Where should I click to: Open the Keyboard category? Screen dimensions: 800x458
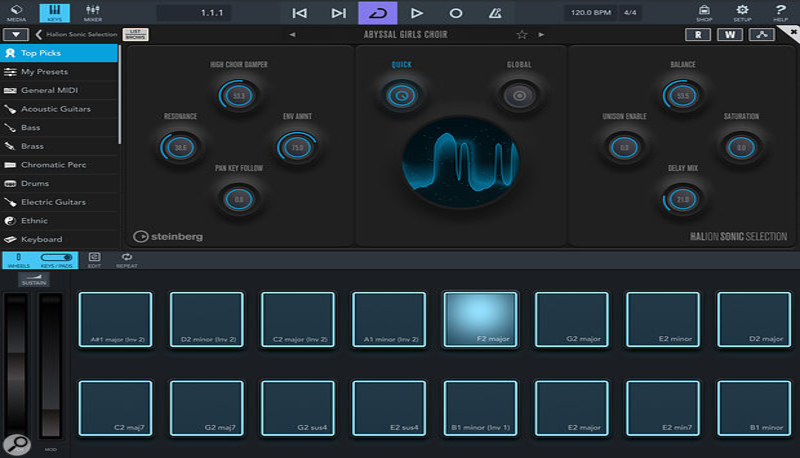pos(59,239)
